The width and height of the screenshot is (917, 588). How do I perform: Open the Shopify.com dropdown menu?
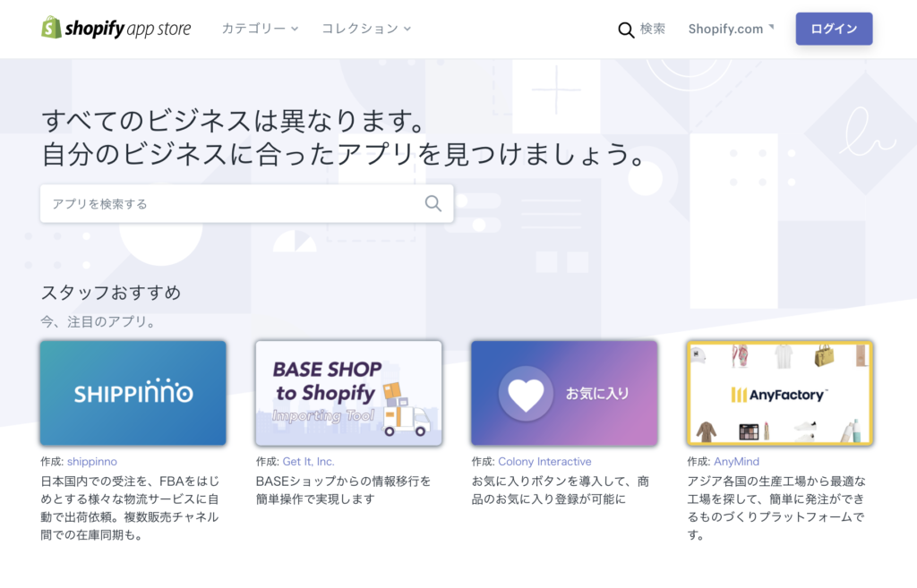click(x=731, y=29)
